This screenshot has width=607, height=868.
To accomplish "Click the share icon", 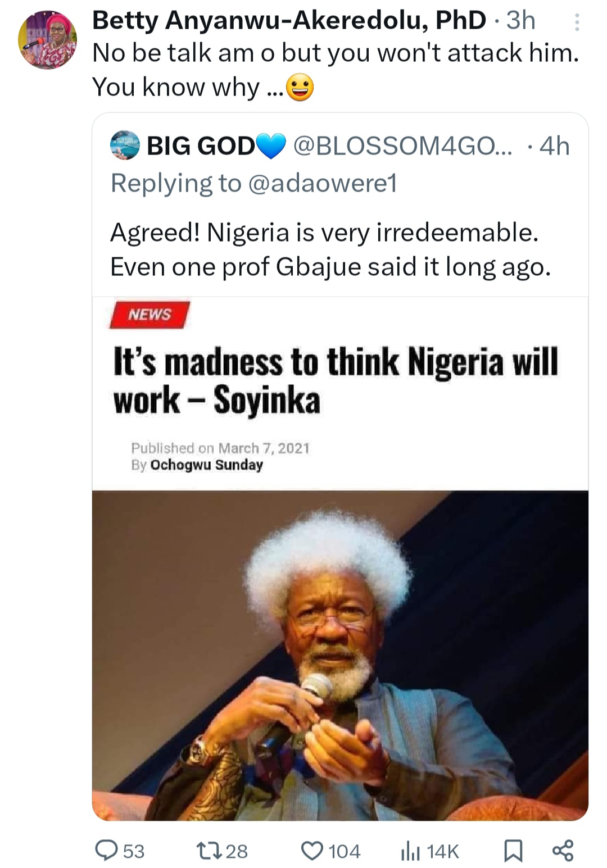I will (x=563, y=850).
